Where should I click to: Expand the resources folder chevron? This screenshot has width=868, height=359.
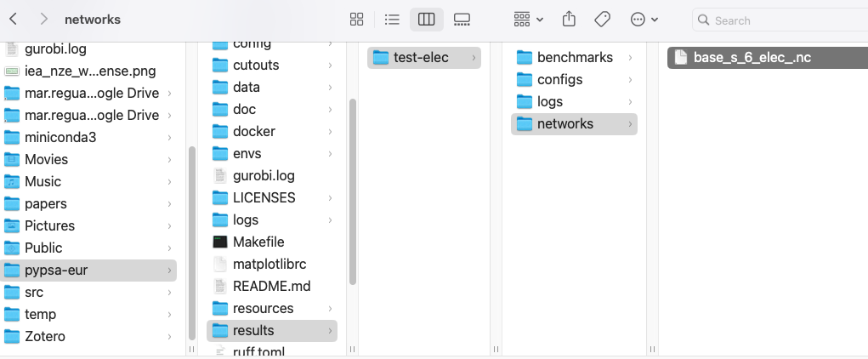[330, 309]
